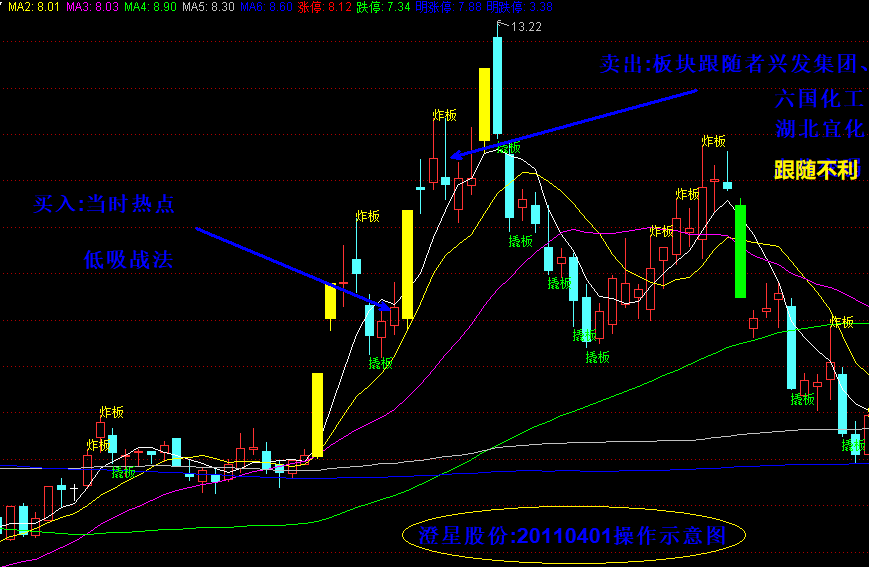Image resolution: width=870 pixels, height=567 pixels.
Task: Click the 涨停: 8.12 limit-up value
Action: pos(324,7)
